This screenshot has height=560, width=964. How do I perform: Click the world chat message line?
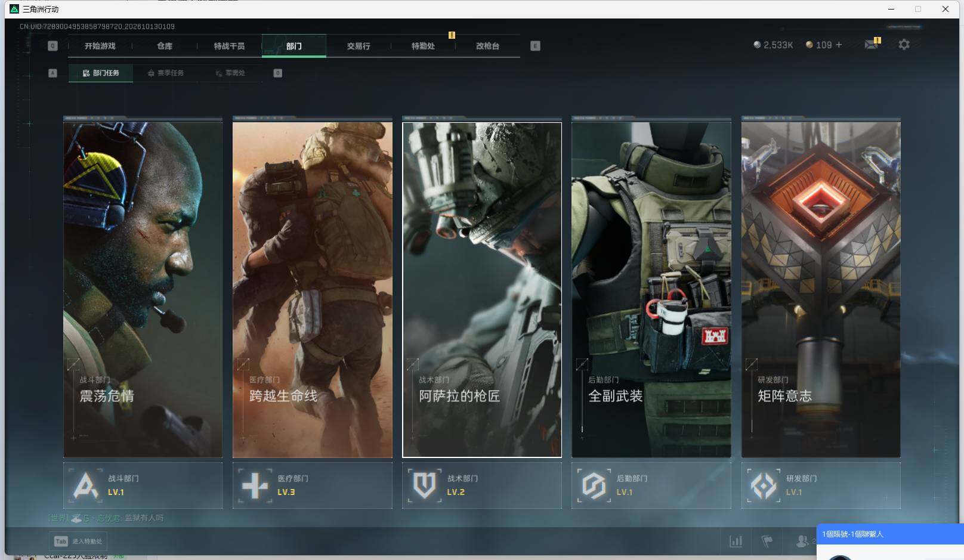click(x=106, y=518)
